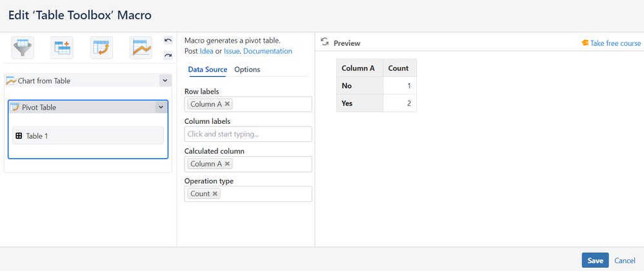Expand the Chart from Table dropdown arrow
Image resolution: width=644 pixels, height=271 pixels.
coord(165,81)
